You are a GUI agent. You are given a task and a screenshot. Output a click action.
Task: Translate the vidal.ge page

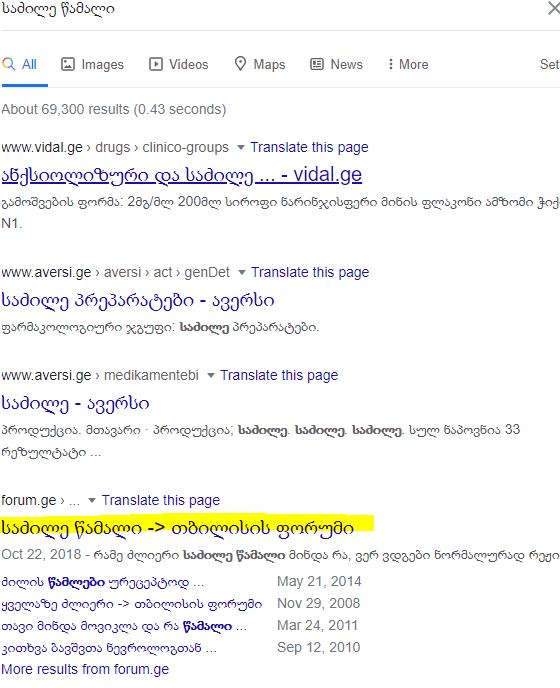pyautogui.click(x=309, y=147)
